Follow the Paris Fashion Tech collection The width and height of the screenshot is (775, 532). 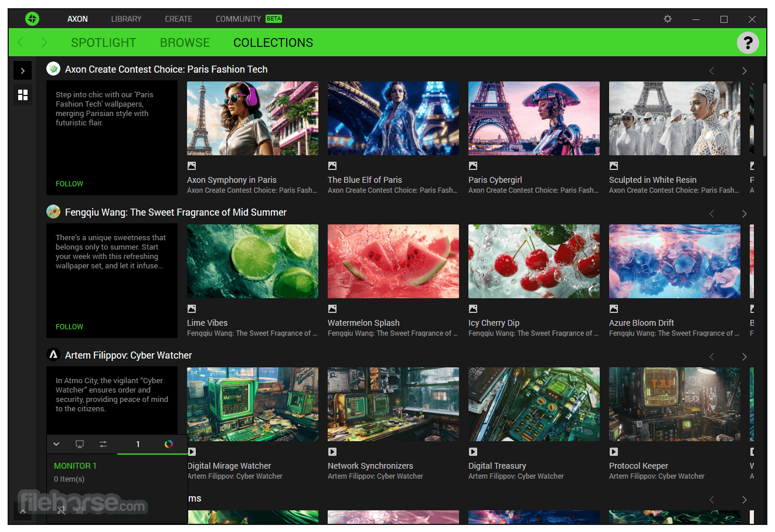tap(69, 184)
